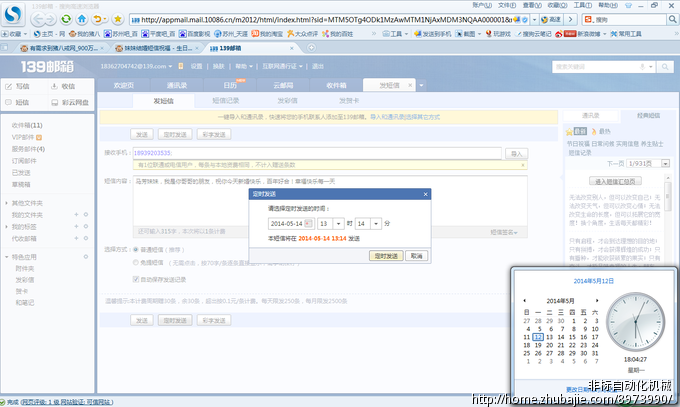
Task: Open 收件箱(11) folder in sidebar
Action: click(x=27, y=125)
